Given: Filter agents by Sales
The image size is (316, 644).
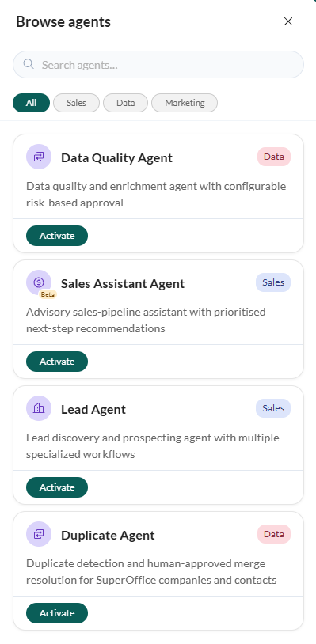Looking at the screenshot, I should [77, 103].
